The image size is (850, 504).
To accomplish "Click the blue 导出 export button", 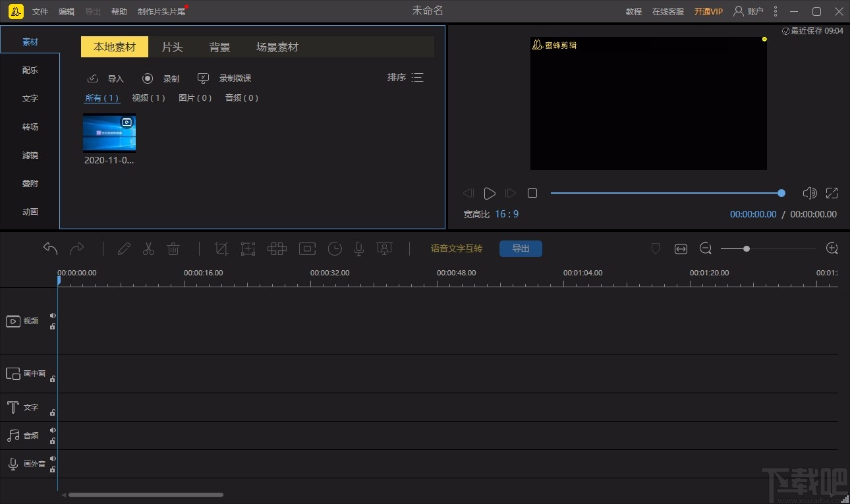I will click(x=521, y=248).
